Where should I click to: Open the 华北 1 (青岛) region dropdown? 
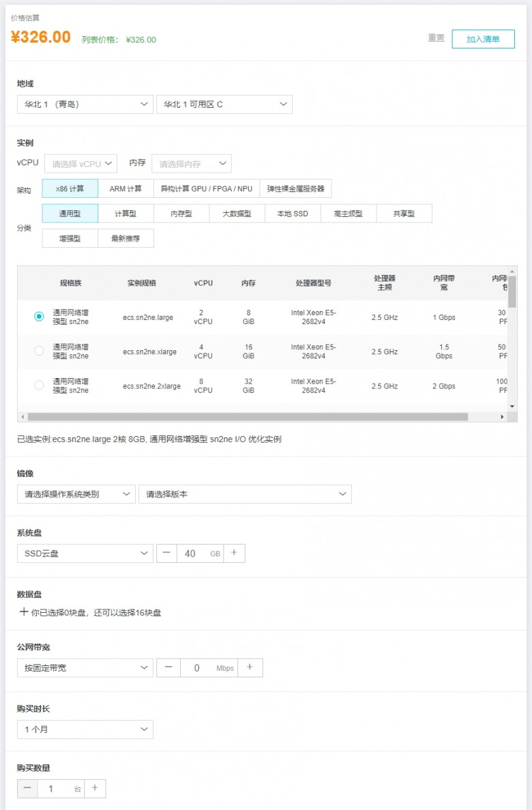85,104
